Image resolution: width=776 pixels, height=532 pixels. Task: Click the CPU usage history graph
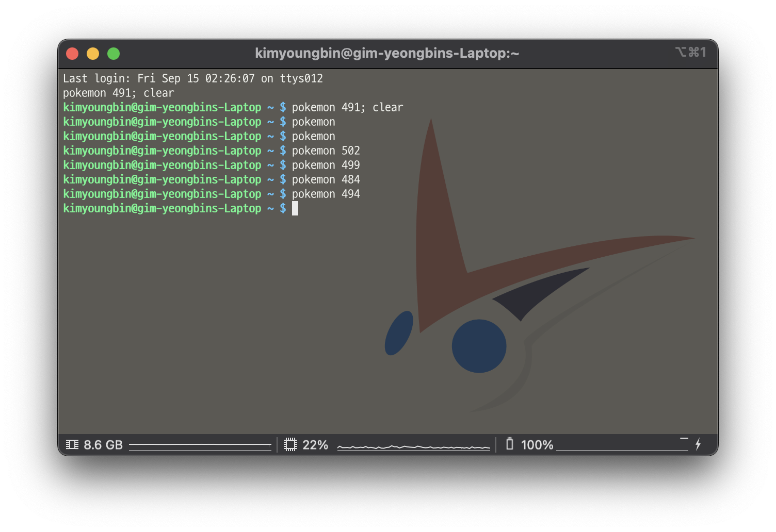pos(414,446)
